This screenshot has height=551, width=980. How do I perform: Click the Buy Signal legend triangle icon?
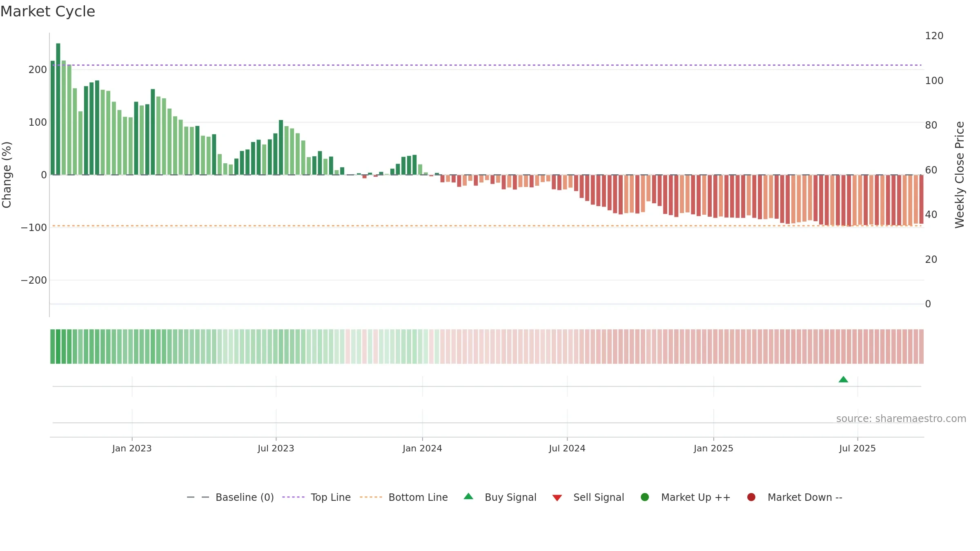[468, 496]
